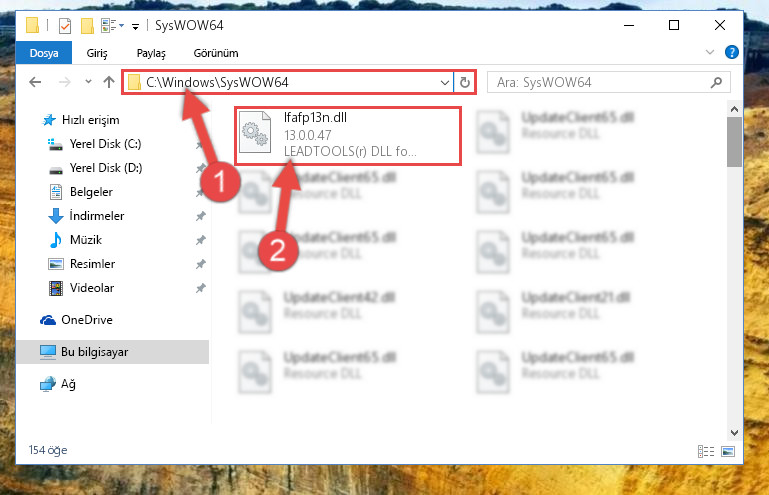This screenshot has width=769, height=495.
Task: Expand the ribbon with the chevron
Action: point(709,52)
